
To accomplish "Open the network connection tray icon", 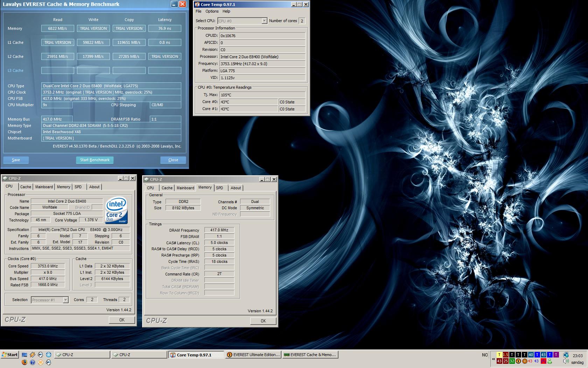I will pos(566,355).
